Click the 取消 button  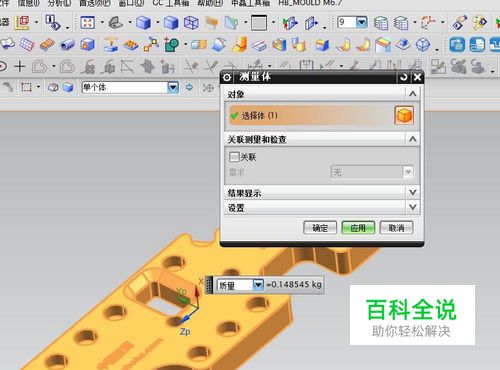(396, 228)
